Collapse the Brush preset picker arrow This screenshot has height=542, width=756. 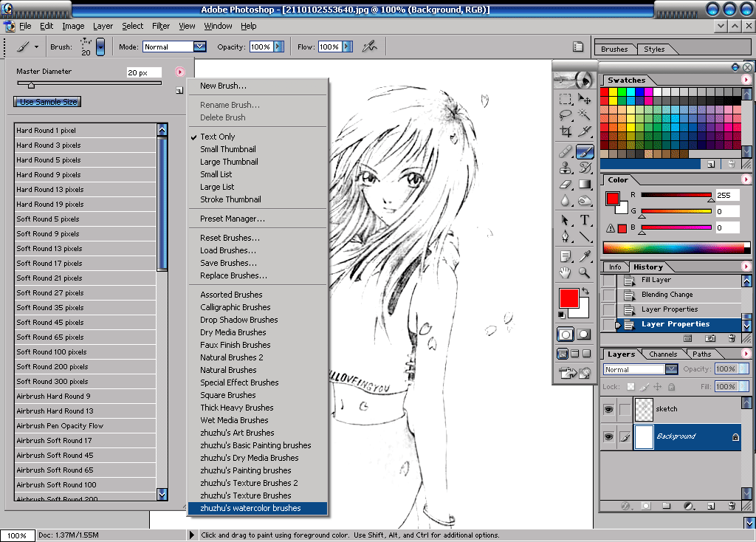coord(100,47)
